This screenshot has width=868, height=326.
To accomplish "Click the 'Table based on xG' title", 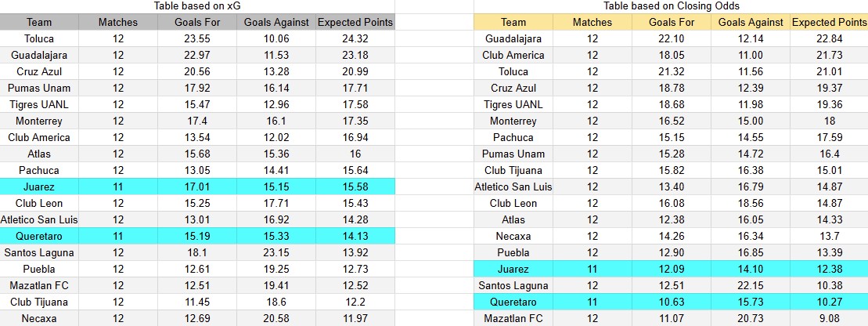I will 196,6.
